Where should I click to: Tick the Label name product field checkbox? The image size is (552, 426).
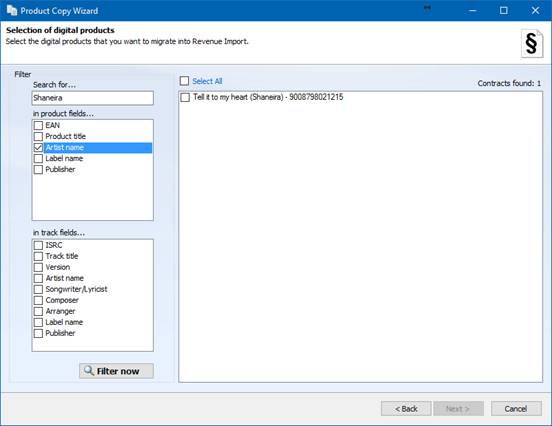pos(38,158)
